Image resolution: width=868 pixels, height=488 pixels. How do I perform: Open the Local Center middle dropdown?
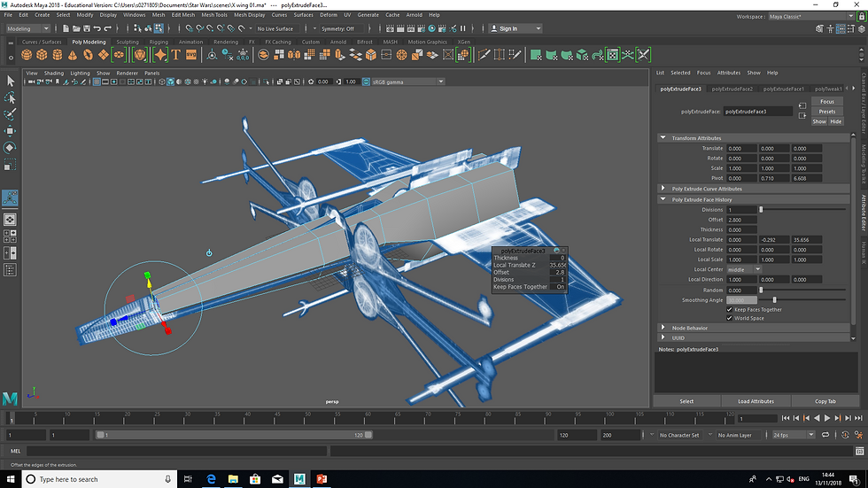click(x=744, y=269)
